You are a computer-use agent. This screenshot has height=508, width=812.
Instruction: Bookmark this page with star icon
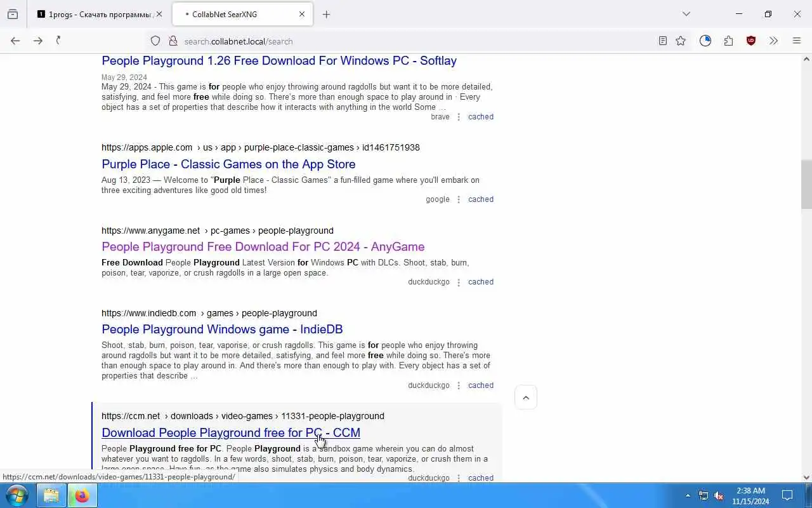(681, 41)
